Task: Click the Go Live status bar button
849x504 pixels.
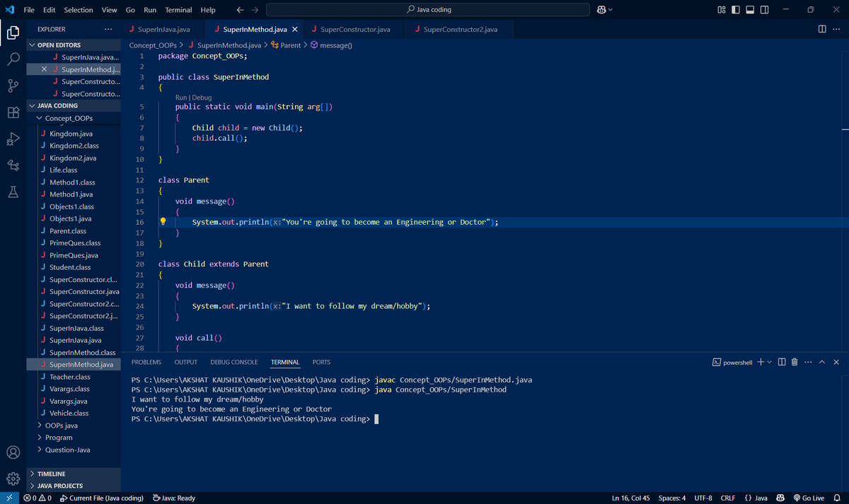Action: pos(808,498)
